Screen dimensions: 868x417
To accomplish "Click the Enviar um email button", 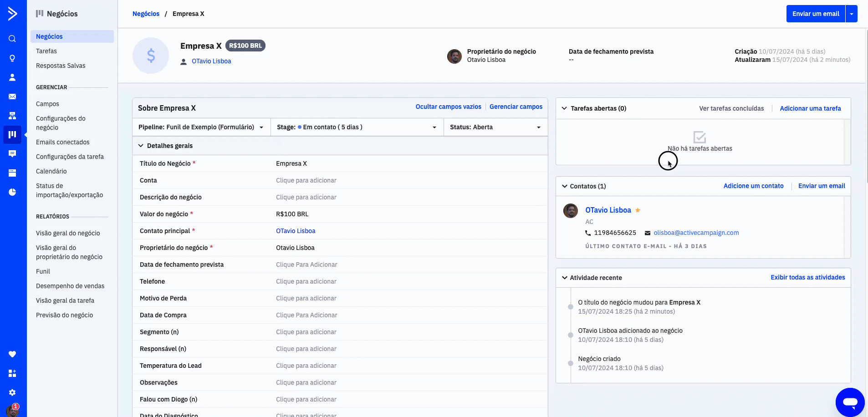I will click(x=815, y=14).
